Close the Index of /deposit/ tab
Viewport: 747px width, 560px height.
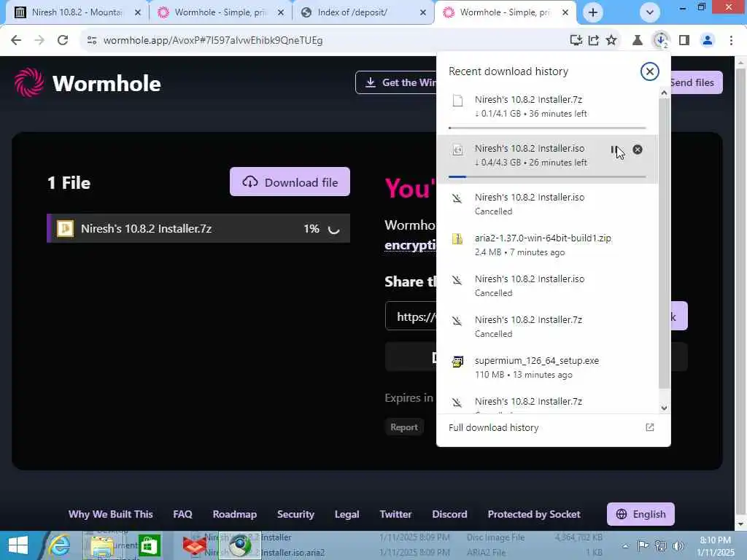pyautogui.click(x=422, y=12)
